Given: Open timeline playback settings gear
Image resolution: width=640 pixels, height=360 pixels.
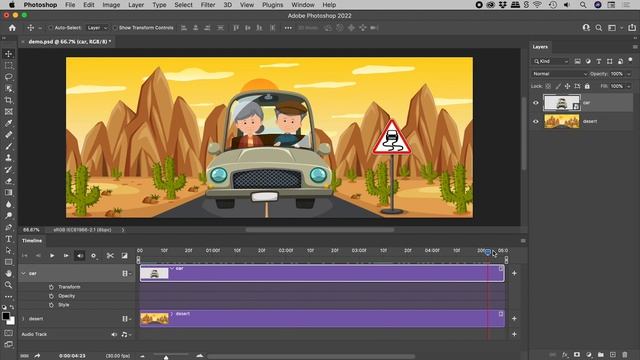Looking at the screenshot, I should coord(93,256).
